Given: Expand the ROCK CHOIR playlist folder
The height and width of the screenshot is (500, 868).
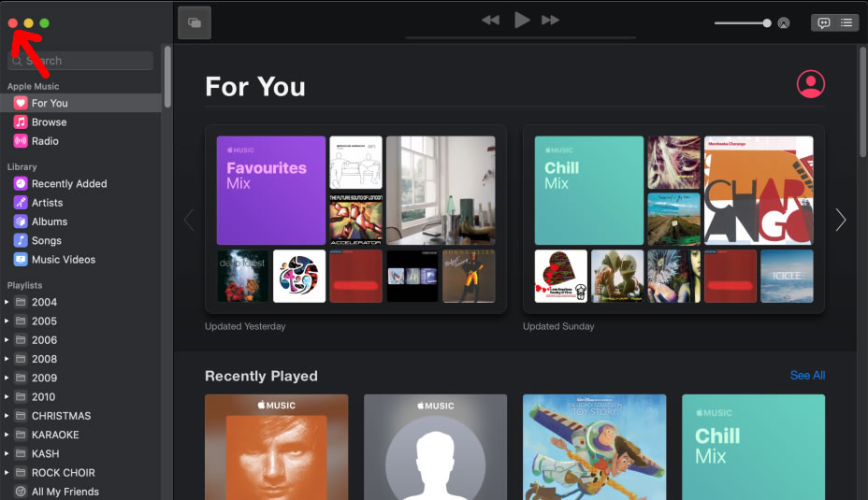Looking at the screenshot, I should pos(7,473).
